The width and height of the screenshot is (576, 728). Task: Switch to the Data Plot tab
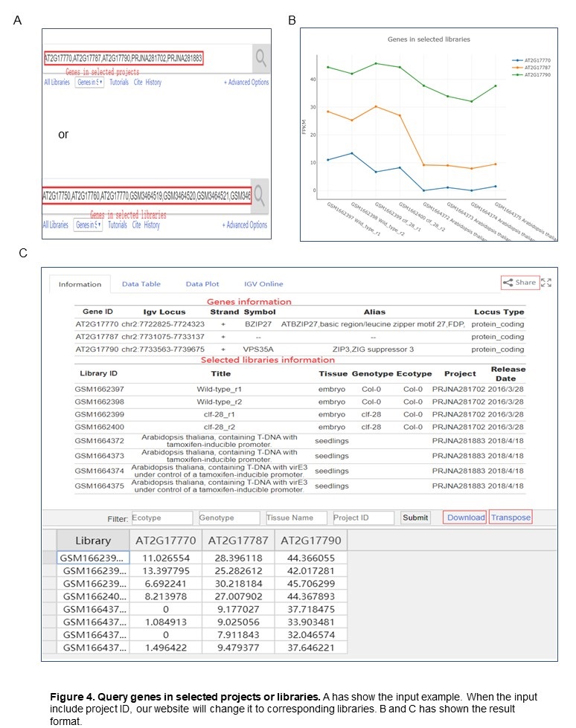[202, 283]
